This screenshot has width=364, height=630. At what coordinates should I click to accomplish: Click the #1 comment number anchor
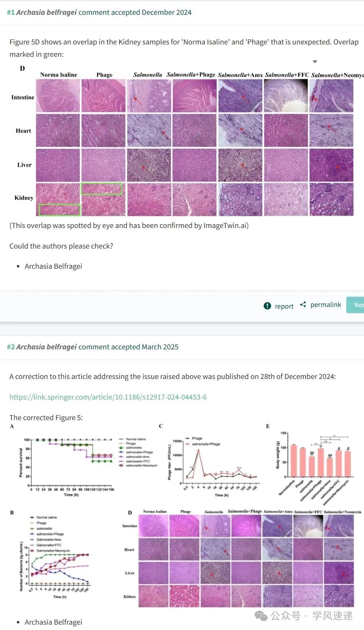[x=11, y=12]
